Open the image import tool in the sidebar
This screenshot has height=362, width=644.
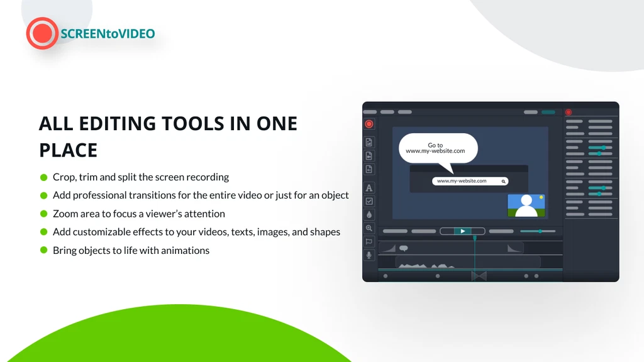(369, 143)
